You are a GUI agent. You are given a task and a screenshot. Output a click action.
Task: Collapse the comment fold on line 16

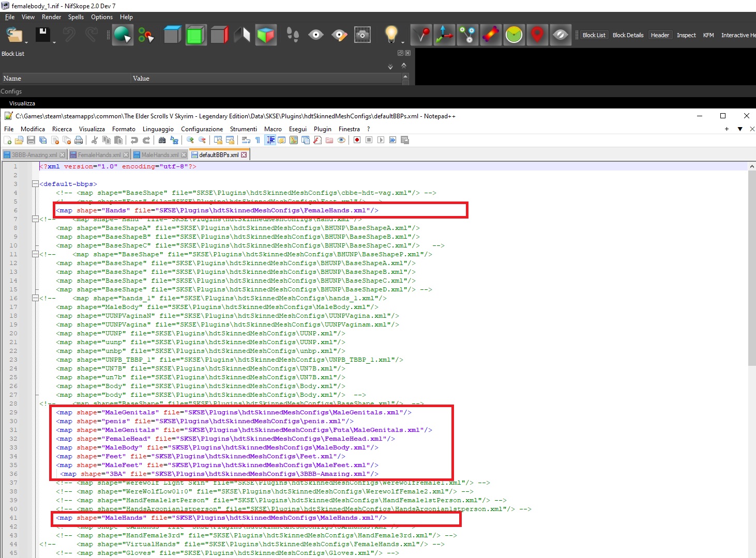35,298
